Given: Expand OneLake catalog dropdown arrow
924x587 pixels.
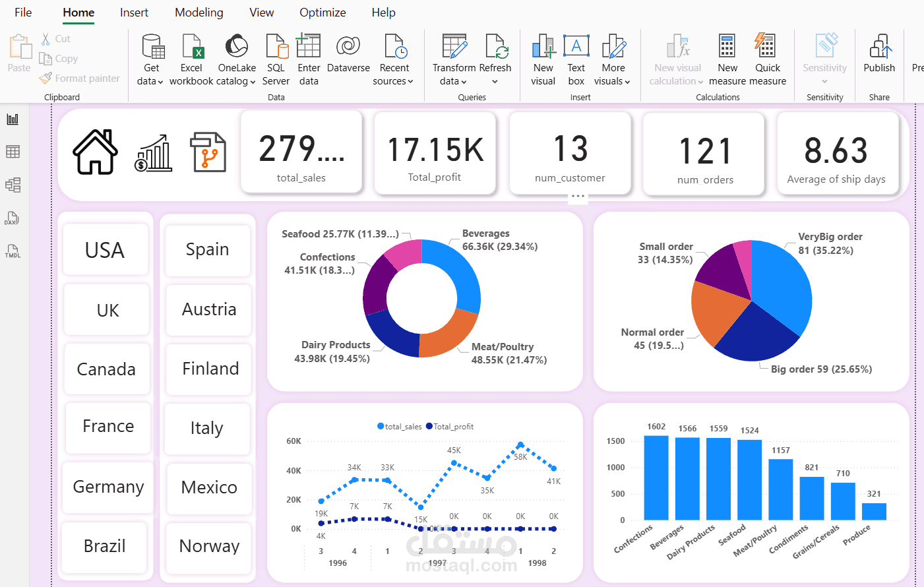Looking at the screenshot, I should tap(253, 82).
